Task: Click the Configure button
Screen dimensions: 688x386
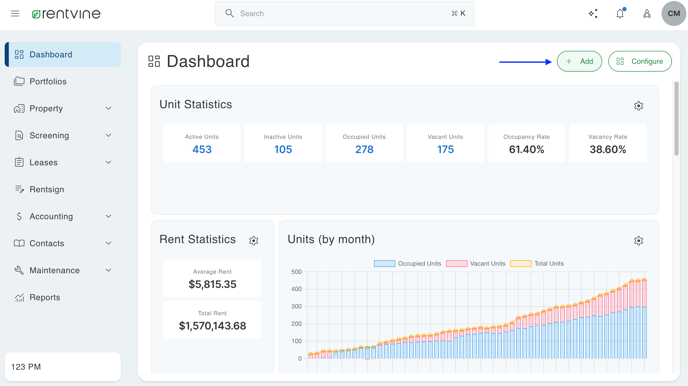Action: click(640, 61)
